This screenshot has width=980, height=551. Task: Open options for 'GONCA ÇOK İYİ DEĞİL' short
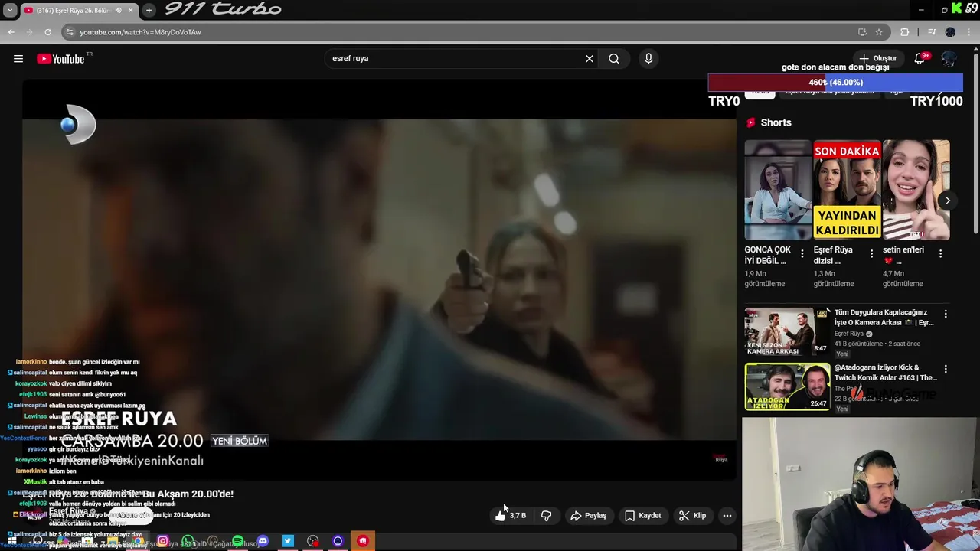coord(802,253)
